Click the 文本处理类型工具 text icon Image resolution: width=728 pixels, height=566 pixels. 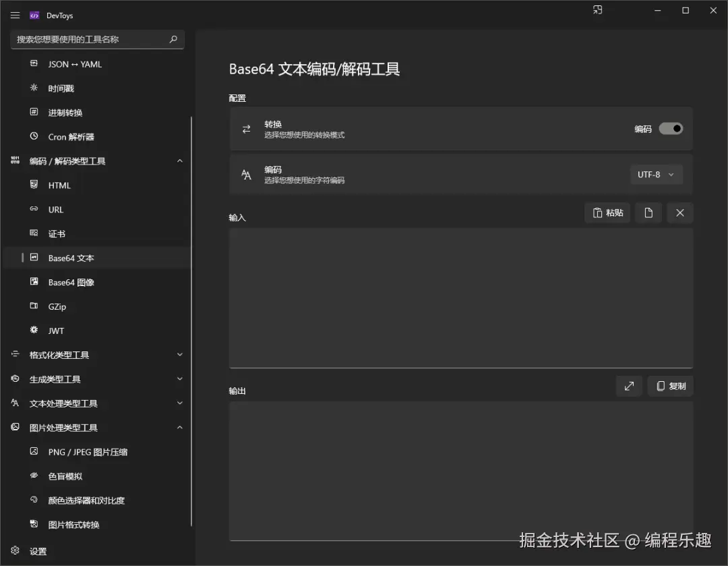pos(15,403)
